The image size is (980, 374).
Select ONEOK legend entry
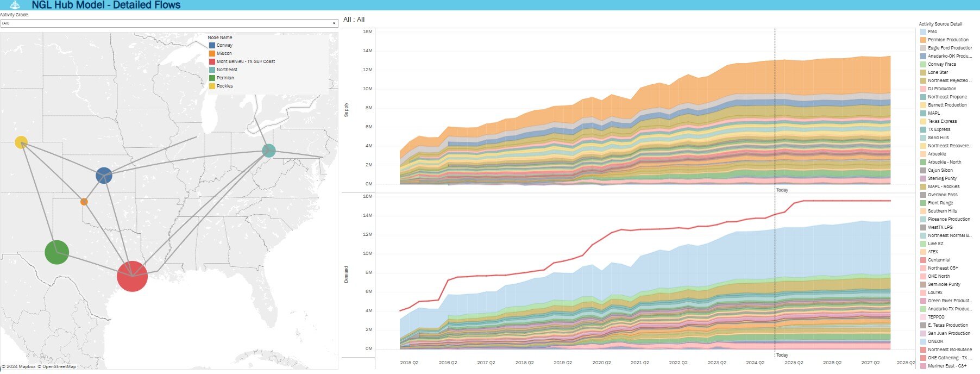935,341
